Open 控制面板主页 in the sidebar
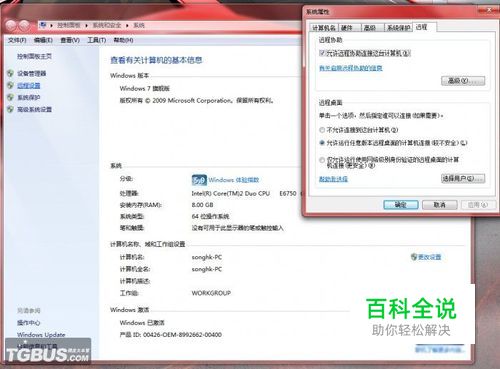Viewport: 500px width, 369px height. click(x=34, y=56)
